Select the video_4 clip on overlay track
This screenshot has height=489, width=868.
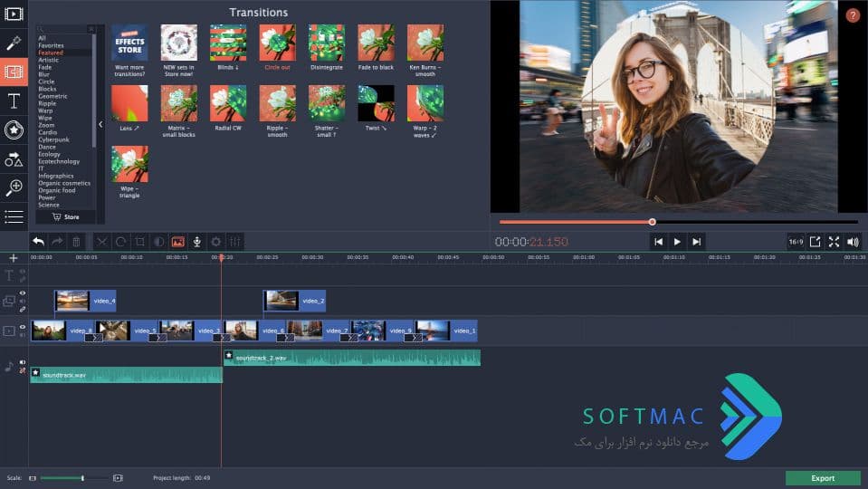pyautogui.click(x=85, y=301)
